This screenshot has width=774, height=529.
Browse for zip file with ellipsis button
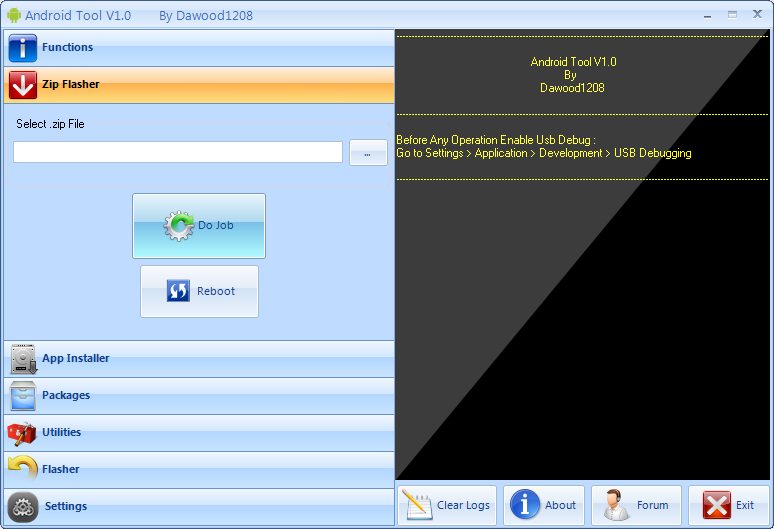tap(368, 153)
